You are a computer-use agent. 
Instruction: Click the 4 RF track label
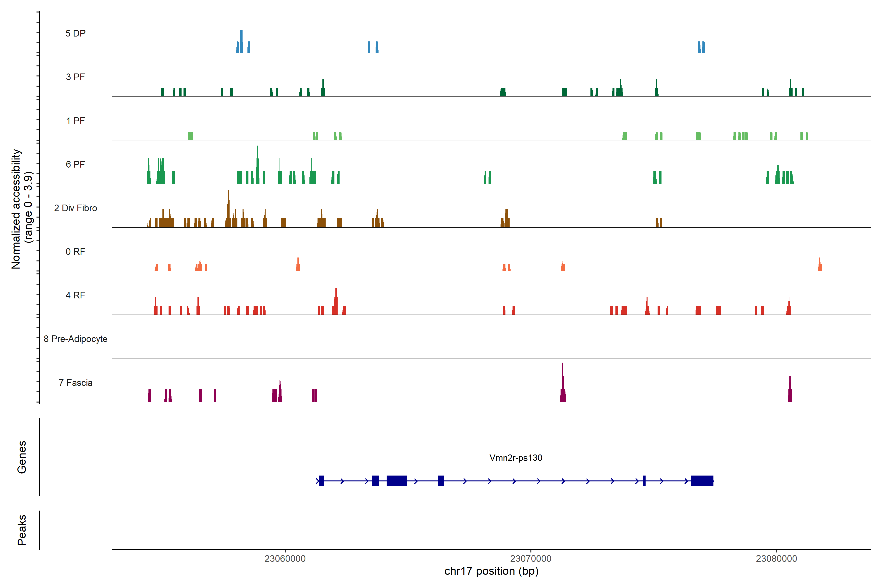click(75, 295)
